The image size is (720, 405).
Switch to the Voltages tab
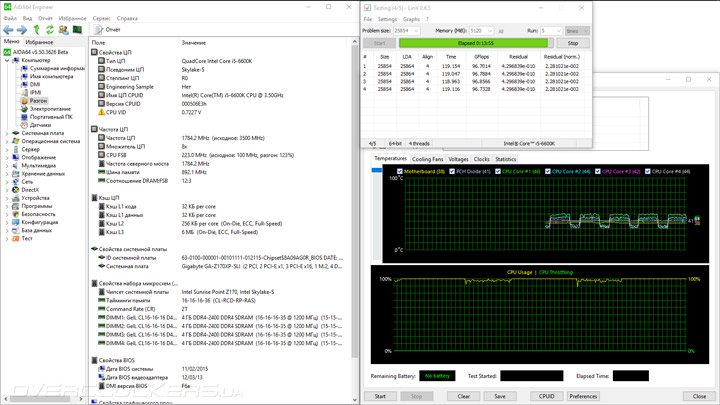[458, 159]
